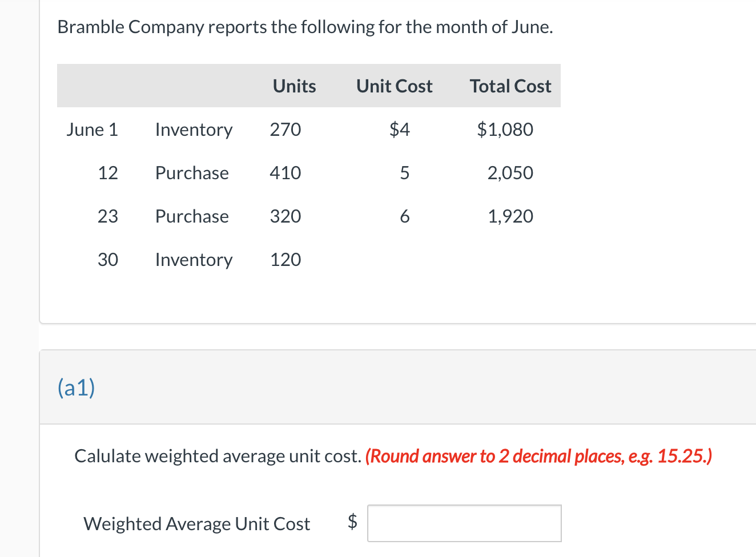The image size is (756, 557).
Task: Click the 2,050 total cost cell
Action: pyautogui.click(x=510, y=173)
